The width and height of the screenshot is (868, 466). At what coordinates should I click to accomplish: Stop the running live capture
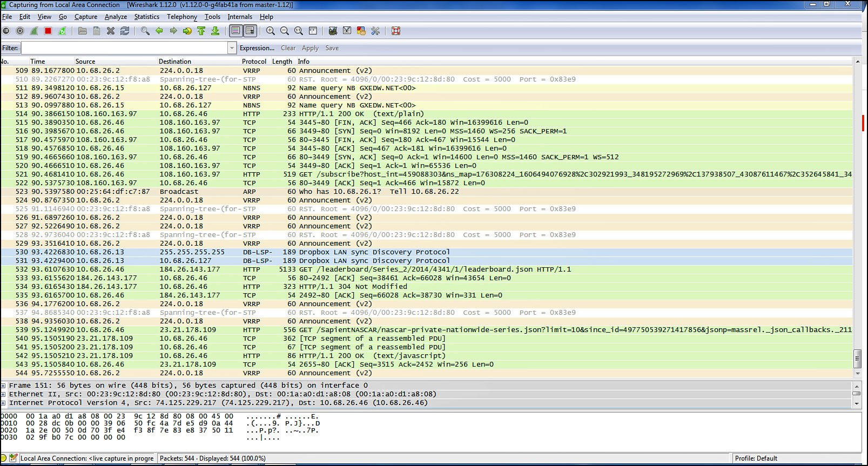[x=48, y=31]
